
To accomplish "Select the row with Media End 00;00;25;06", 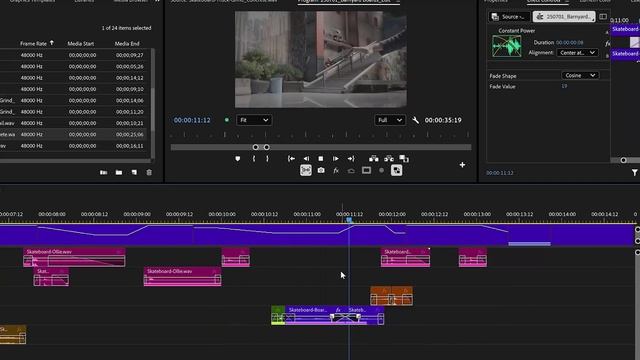I will (73, 134).
